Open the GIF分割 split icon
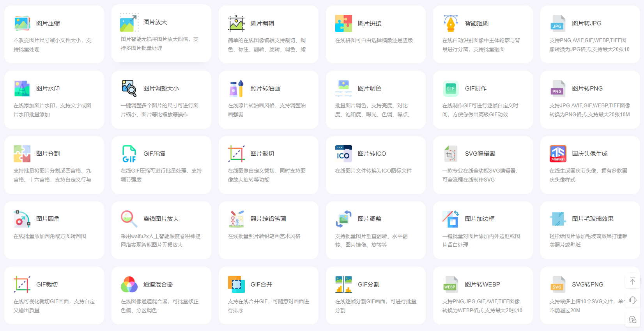644x331 pixels. [344, 285]
